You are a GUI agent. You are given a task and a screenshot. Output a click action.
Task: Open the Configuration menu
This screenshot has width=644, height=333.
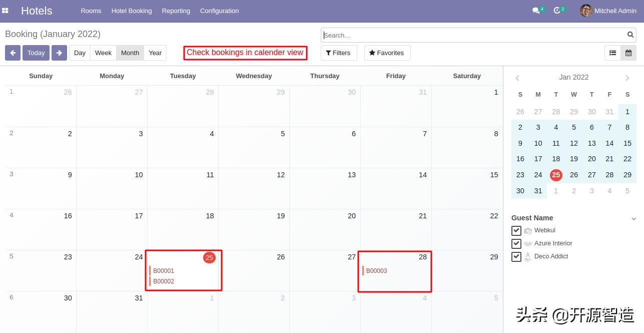pos(219,11)
